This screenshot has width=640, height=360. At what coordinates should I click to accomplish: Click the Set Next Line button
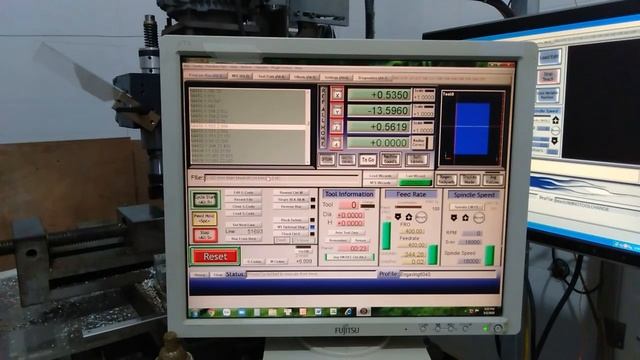coord(243,224)
